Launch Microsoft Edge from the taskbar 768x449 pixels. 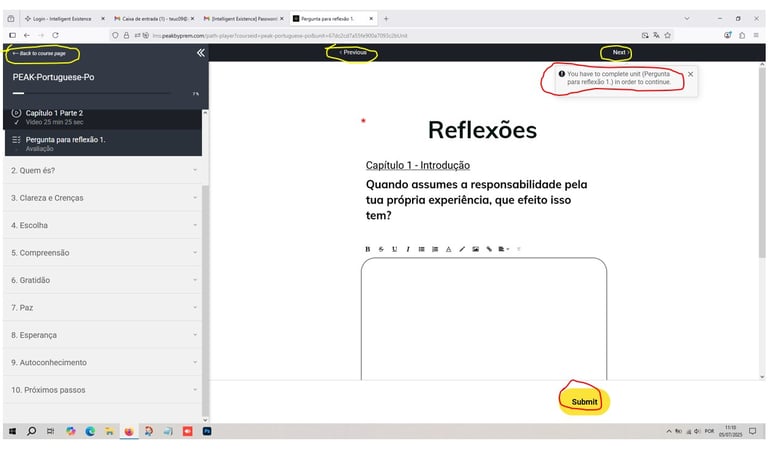coord(90,431)
